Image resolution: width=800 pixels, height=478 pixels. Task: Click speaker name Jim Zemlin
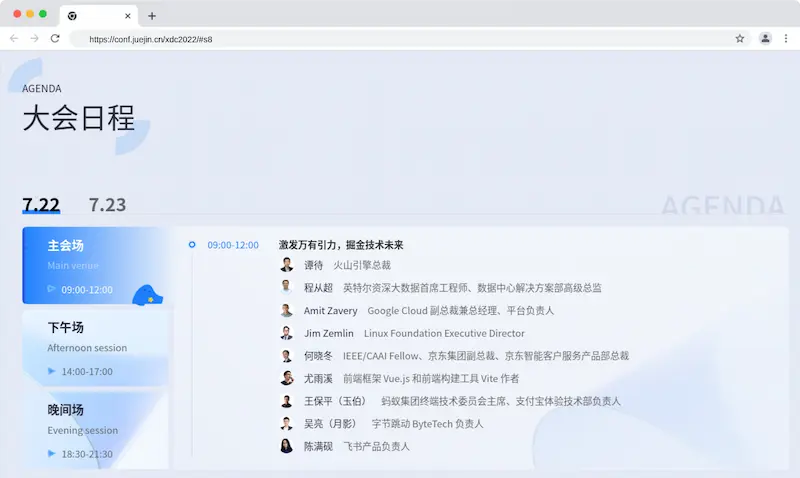pyautogui.click(x=329, y=333)
